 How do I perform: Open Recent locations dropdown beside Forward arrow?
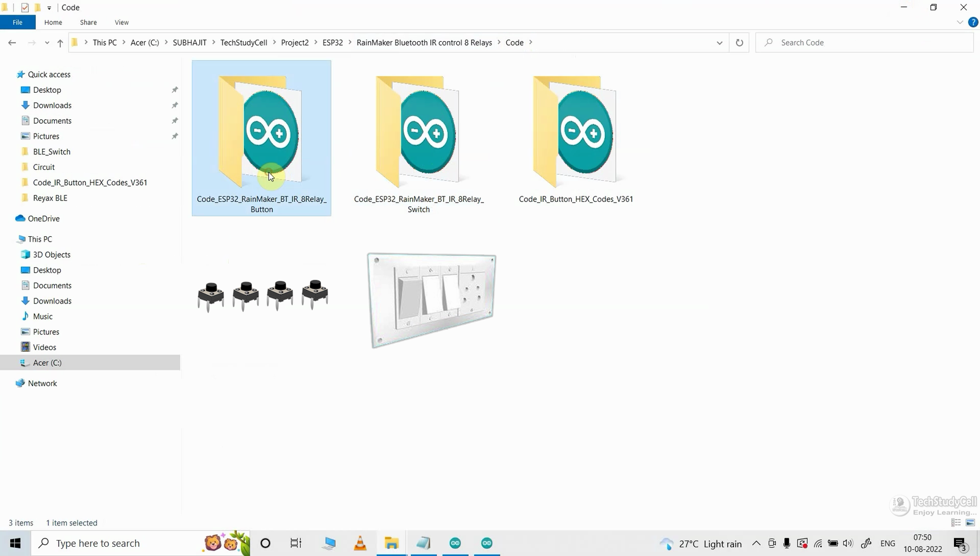click(47, 42)
